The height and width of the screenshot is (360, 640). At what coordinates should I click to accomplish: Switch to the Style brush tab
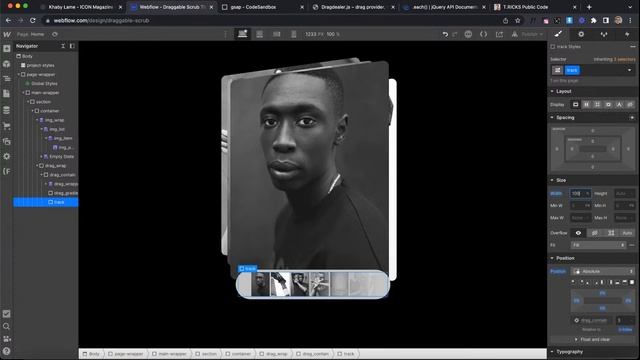coord(558,34)
